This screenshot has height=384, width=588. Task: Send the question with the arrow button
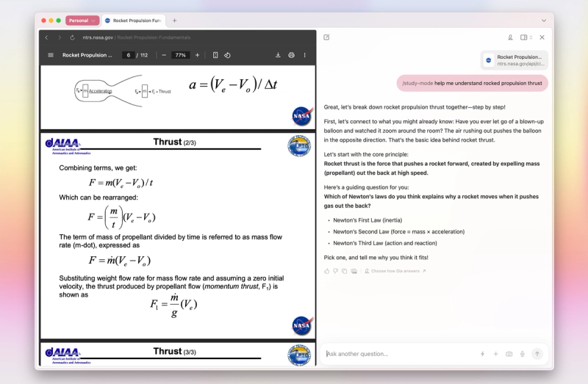pyautogui.click(x=537, y=354)
